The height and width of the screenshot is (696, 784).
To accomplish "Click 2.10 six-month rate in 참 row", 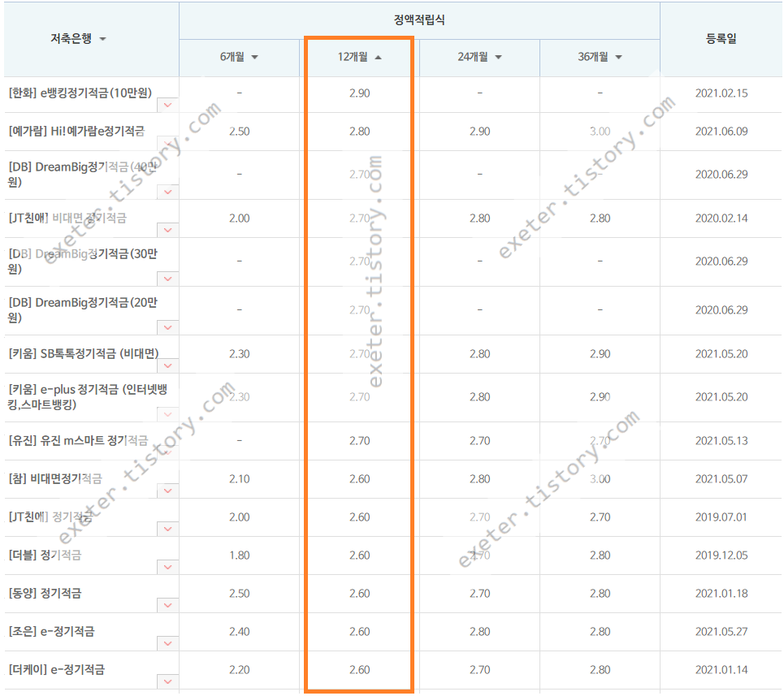I will coord(240,479).
